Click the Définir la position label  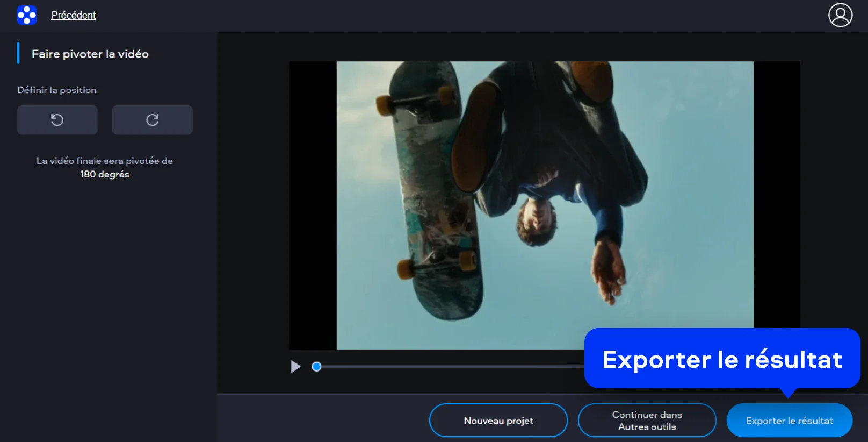[56, 90]
